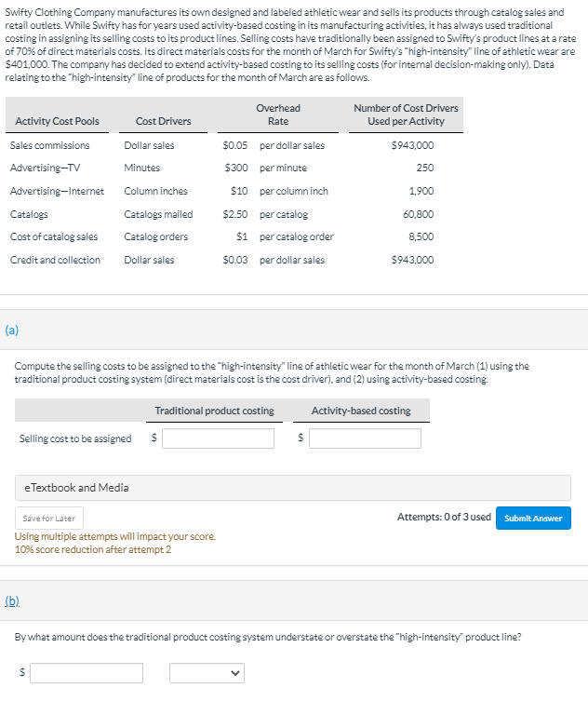Open the understate or overstate dropdown
This screenshot has height=701, width=588.
[x=207, y=673]
